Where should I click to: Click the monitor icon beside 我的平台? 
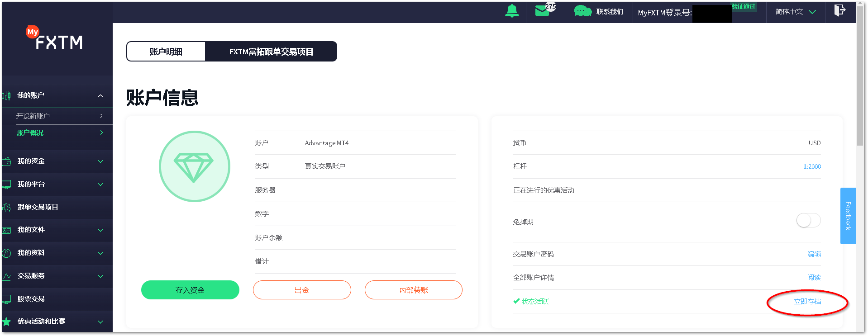[6, 185]
